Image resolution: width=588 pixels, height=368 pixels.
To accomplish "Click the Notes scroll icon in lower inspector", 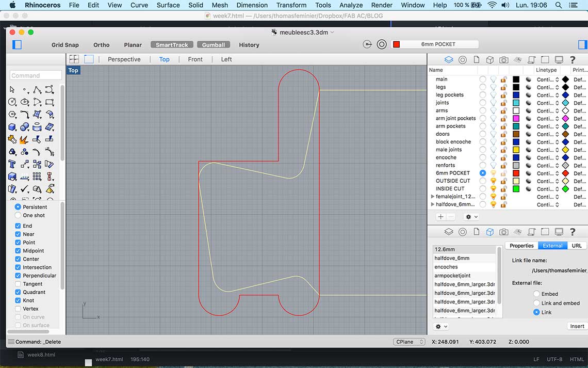I will tap(531, 232).
